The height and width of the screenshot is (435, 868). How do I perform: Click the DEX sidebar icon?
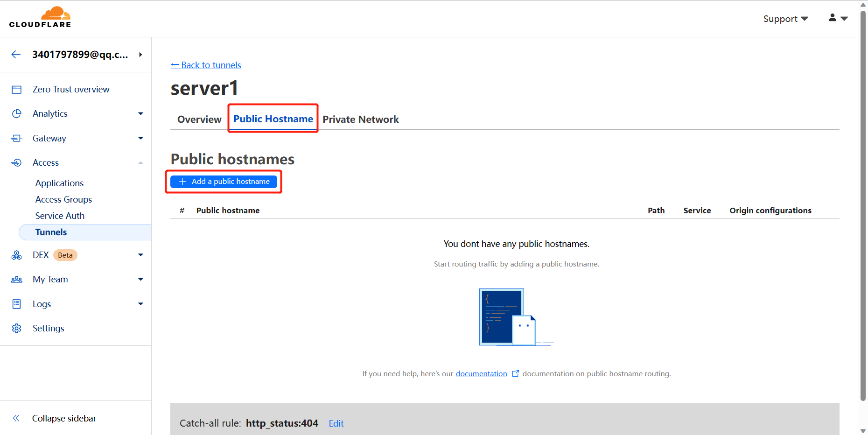point(17,255)
